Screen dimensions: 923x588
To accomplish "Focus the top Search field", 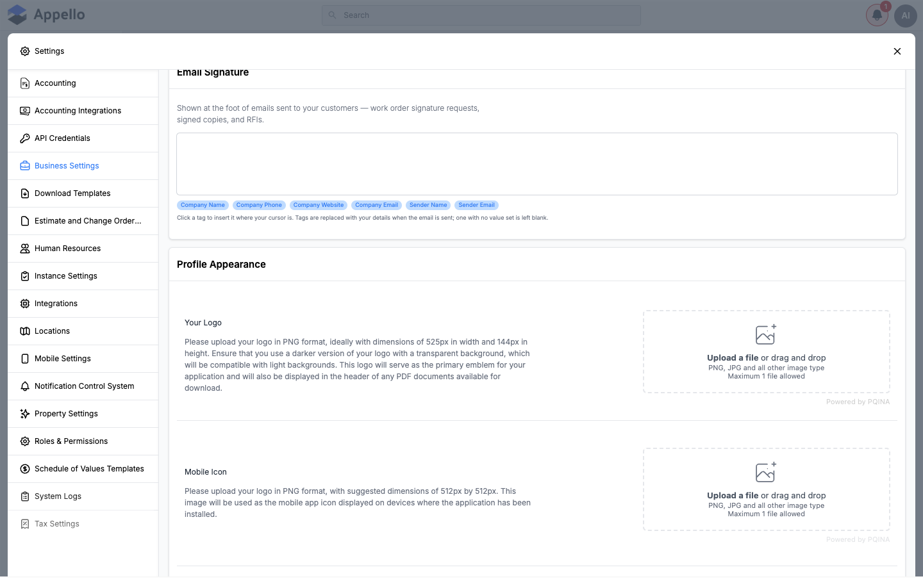I will [x=481, y=15].
